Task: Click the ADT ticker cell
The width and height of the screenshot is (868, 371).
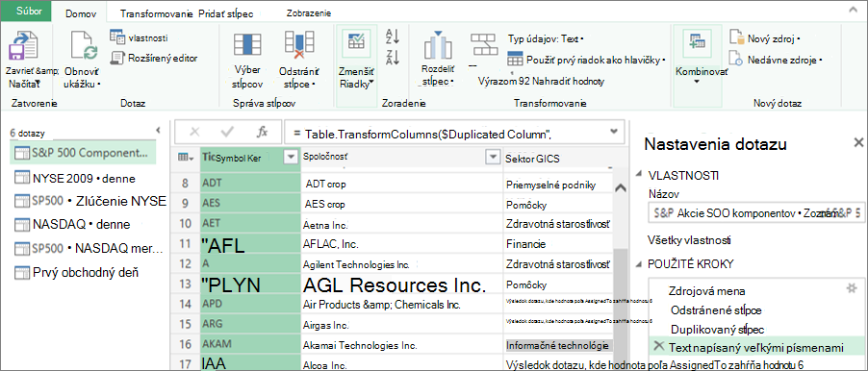Action: coord(249,183)
